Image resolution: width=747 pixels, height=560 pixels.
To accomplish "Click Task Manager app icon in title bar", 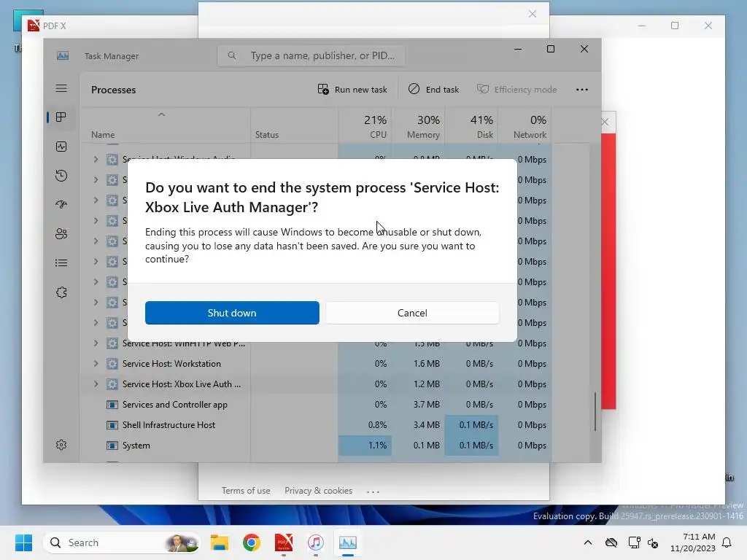I will 63,55.
